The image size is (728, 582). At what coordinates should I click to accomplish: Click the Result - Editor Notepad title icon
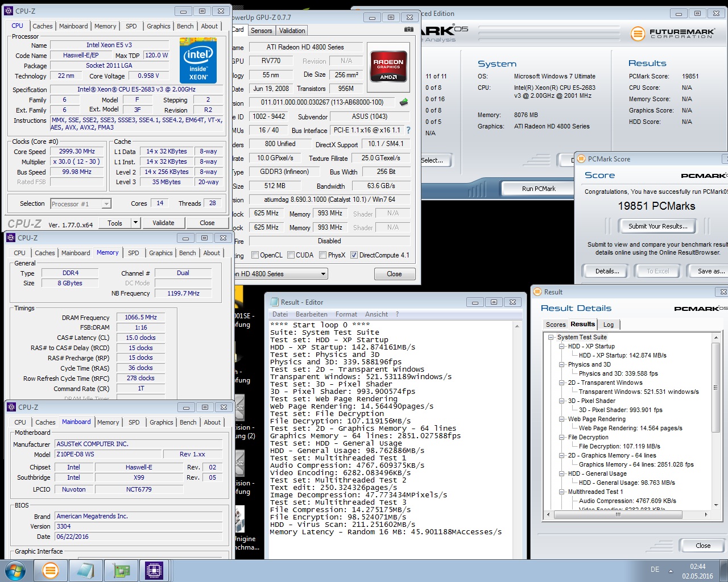tap(275, 302)
